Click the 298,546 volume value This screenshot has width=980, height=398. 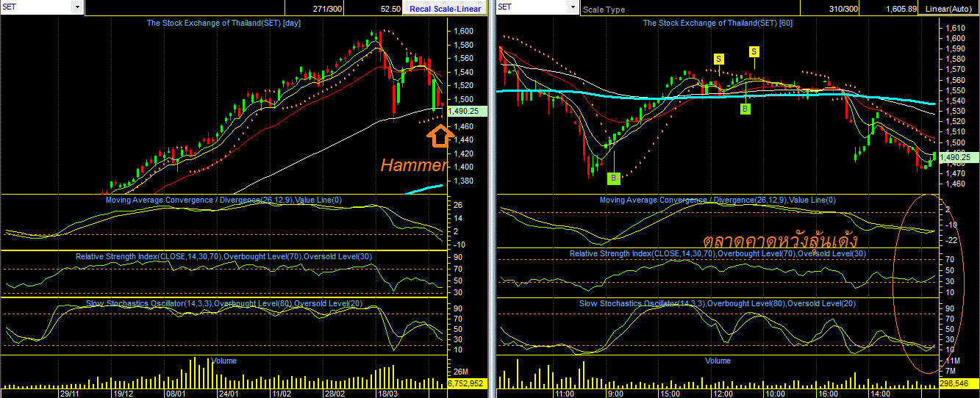tap(958, 383)
